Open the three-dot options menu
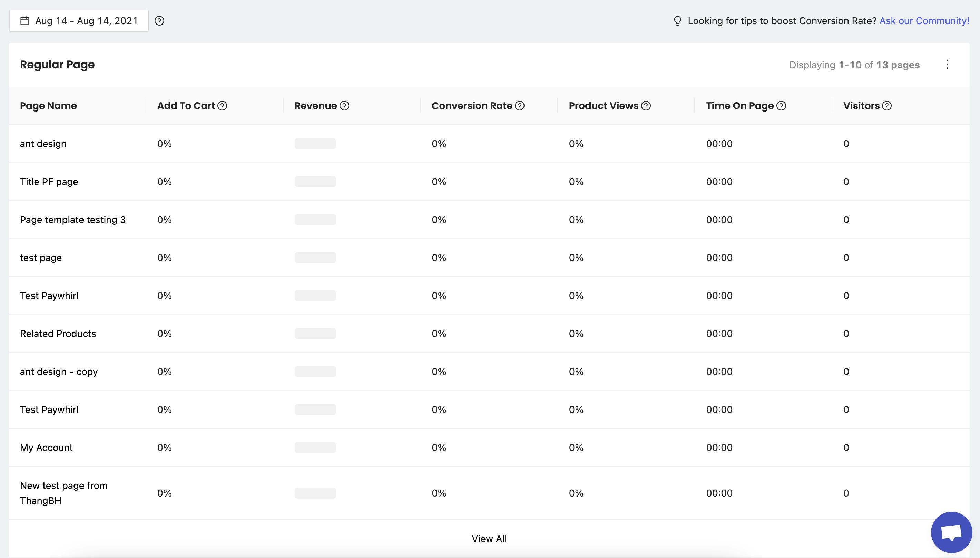Screen dimensions: 980x558 coord(948,64)
